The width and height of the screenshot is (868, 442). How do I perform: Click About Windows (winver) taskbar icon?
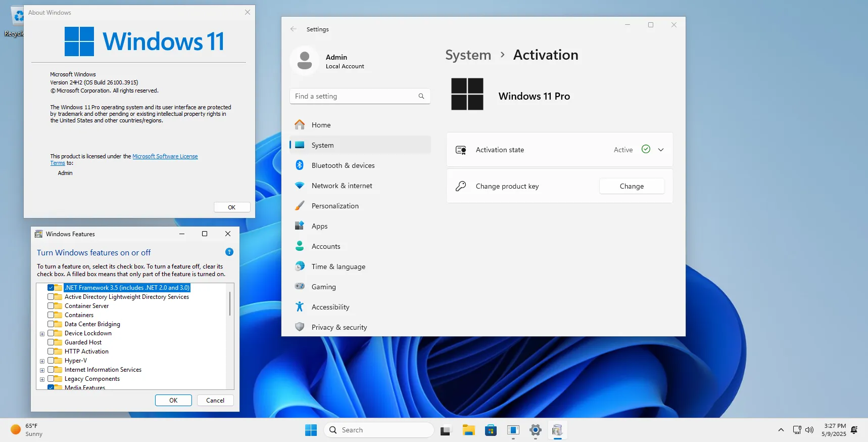pos(513,430)
